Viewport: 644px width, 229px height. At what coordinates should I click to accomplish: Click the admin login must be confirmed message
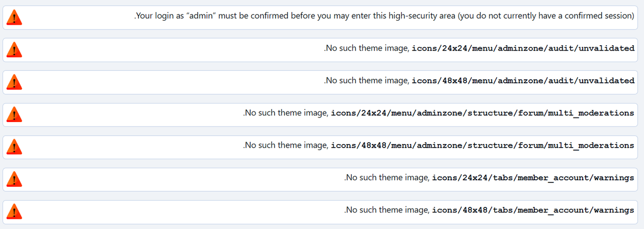click(384, 16)
